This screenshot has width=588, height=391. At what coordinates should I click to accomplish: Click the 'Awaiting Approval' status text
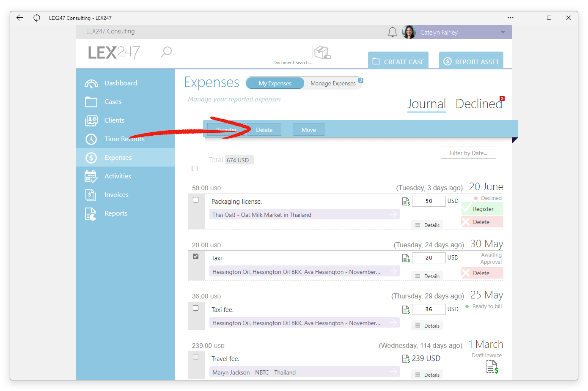pos(491,258)
